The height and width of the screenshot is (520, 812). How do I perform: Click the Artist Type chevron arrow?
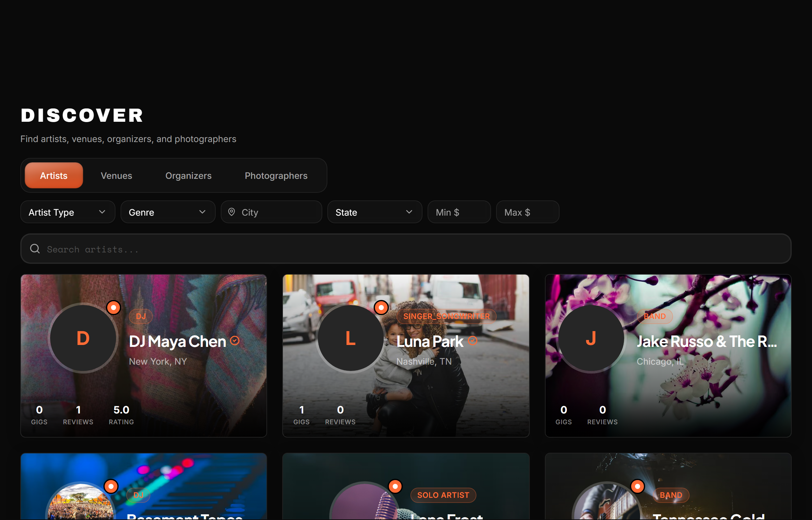click(102, 212)
